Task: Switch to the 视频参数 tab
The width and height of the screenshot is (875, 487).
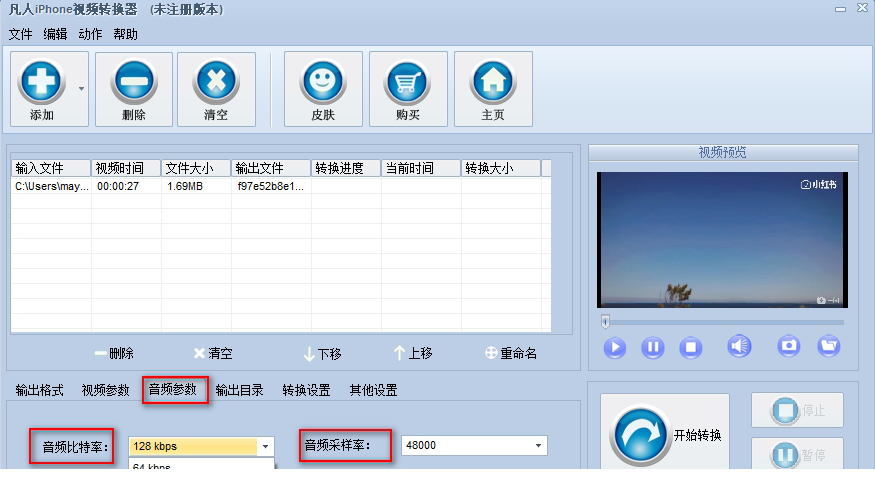Action: tap(105, 390)
